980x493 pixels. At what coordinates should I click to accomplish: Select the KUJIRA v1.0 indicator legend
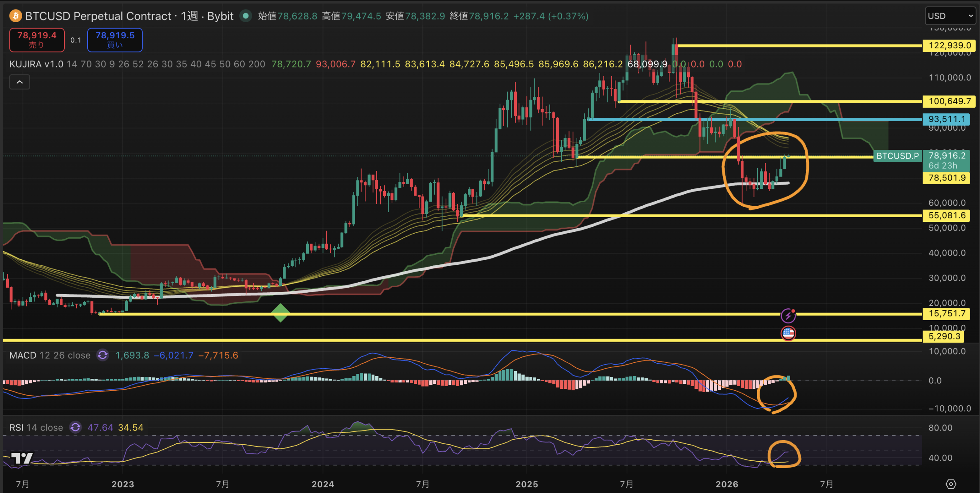click(36, 64)
